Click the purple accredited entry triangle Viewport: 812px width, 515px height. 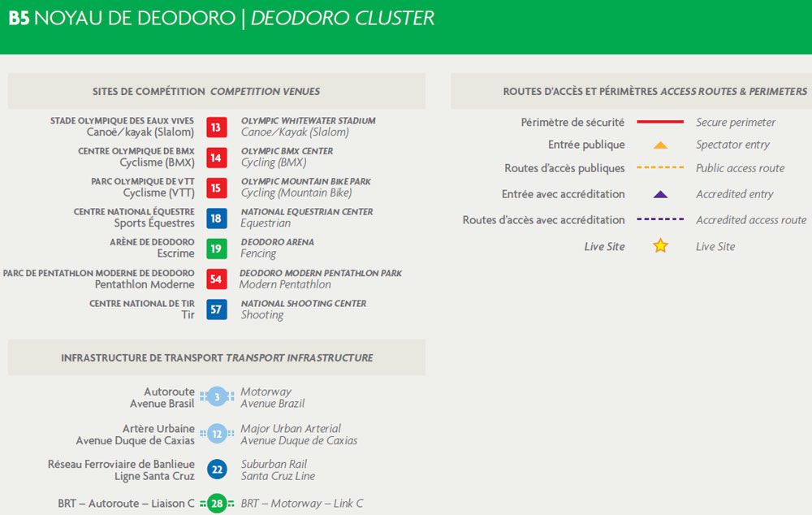pyautogui.click(x=660, y=194)
